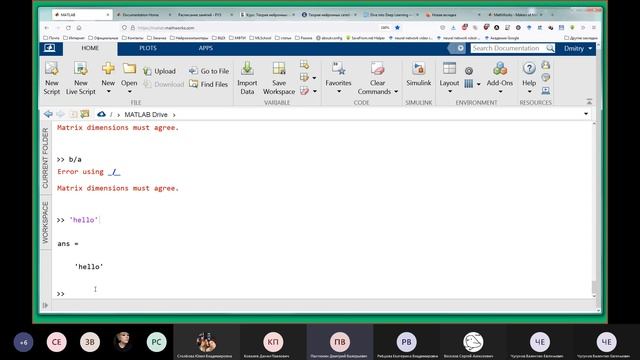The image size is (640, 360).
Task: Switch to the HOME tab
Action: coord(90,48)
